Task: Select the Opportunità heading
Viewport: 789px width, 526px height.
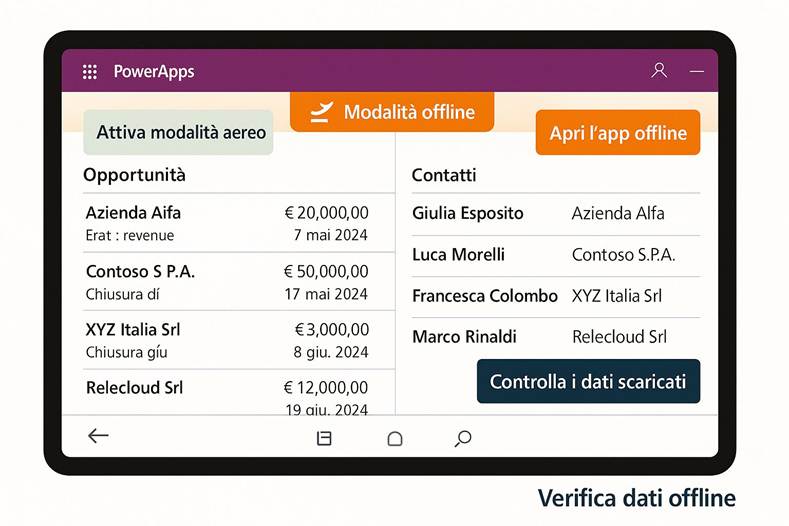Action: [x=134, y=175]
